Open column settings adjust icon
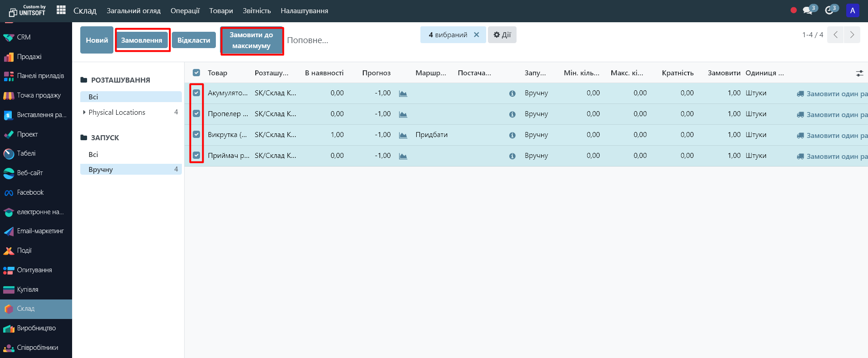 click(859, 73)
